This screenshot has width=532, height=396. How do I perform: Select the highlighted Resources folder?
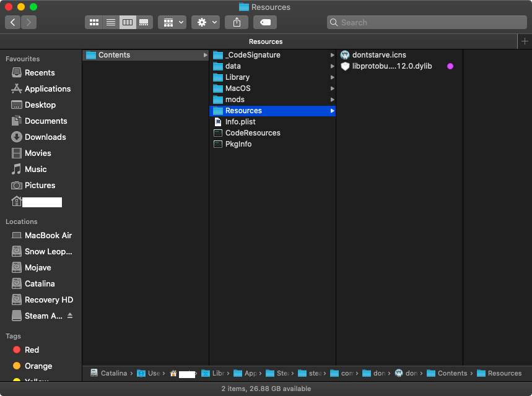(273, 111)
